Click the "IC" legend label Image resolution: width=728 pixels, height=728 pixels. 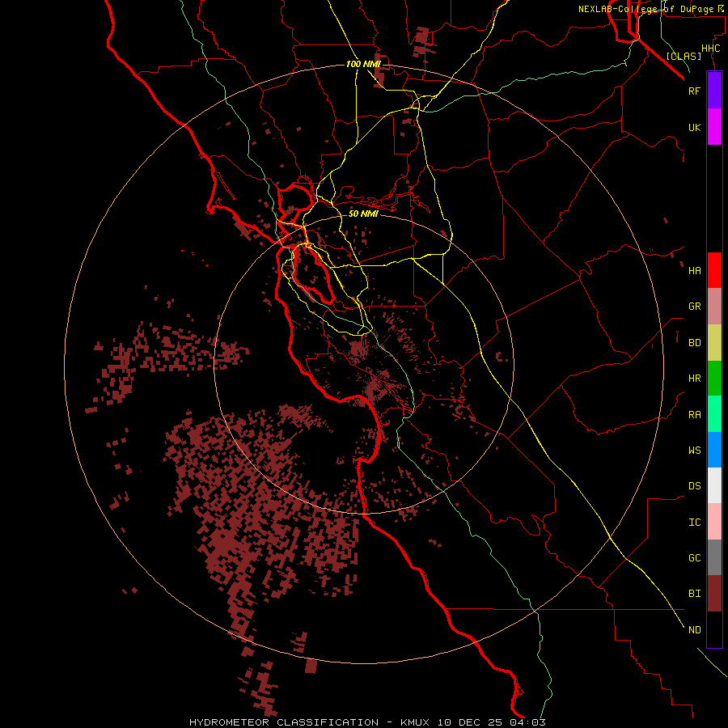[694, 523]
